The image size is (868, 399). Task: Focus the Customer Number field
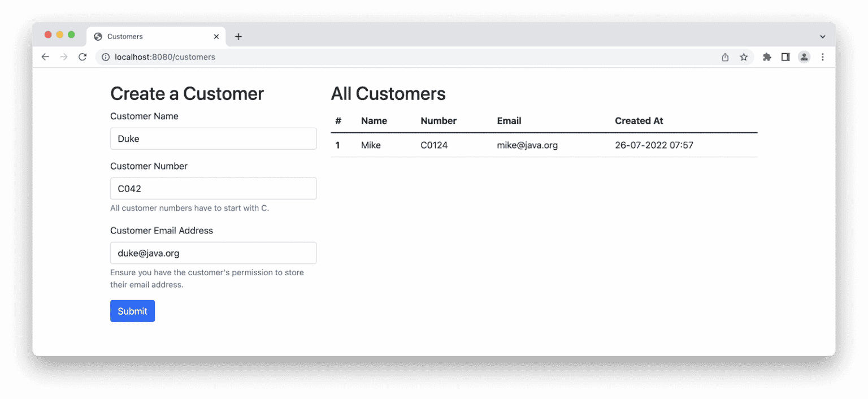coord(213,189)
